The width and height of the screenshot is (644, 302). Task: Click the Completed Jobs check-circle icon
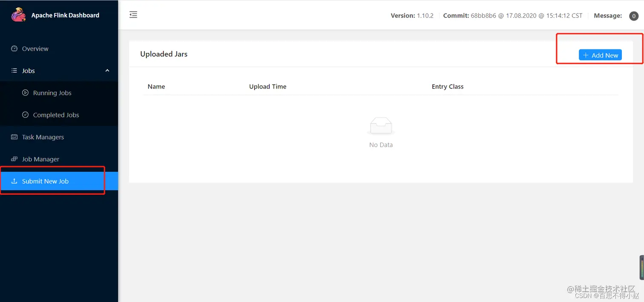point(25,115)
